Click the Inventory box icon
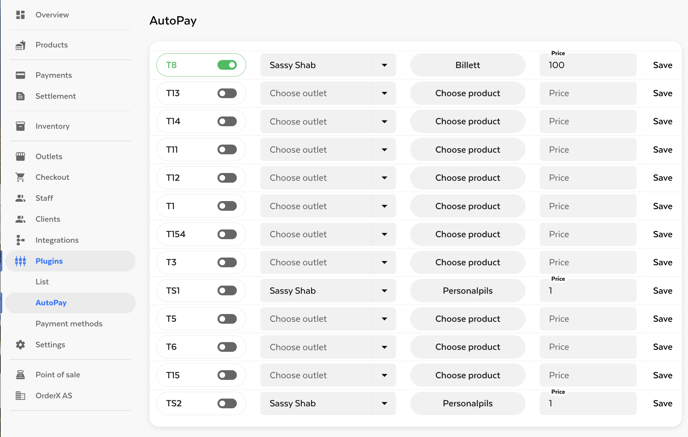Image resolution: width=688 pixels, height=437 pixels. point(20,127)
